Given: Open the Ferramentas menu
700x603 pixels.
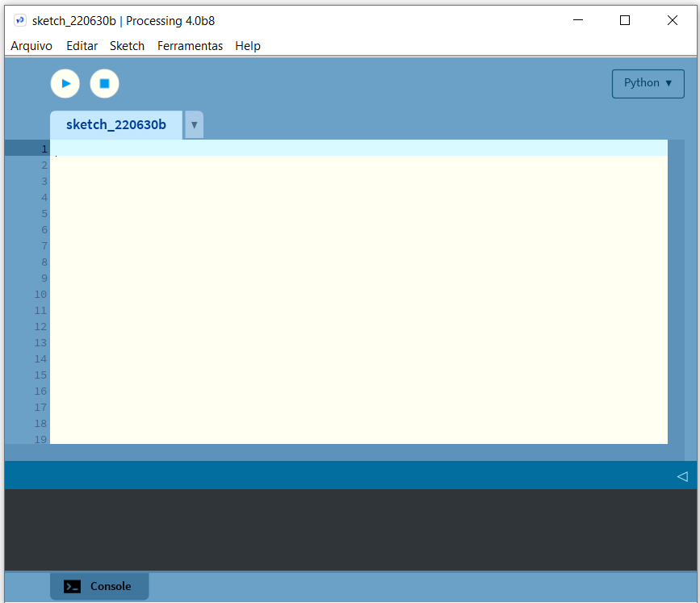Looking at the screenshot, I should tap(190, 46).
